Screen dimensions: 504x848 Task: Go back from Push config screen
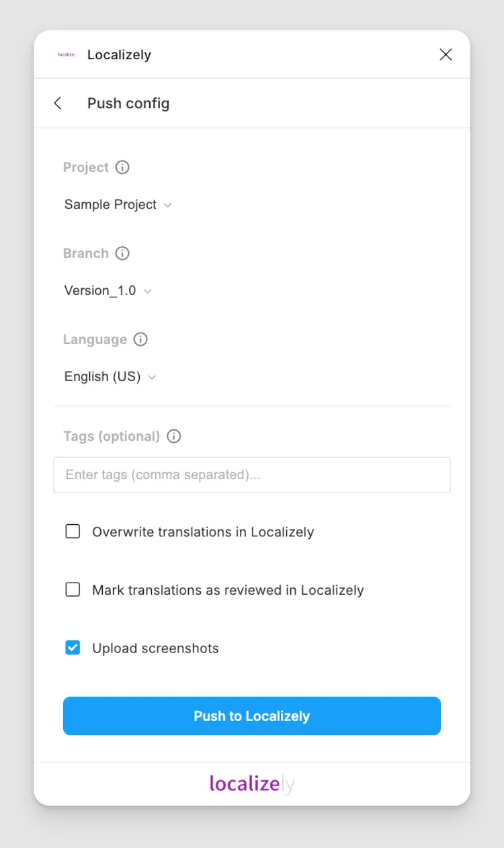click(58, 103)
